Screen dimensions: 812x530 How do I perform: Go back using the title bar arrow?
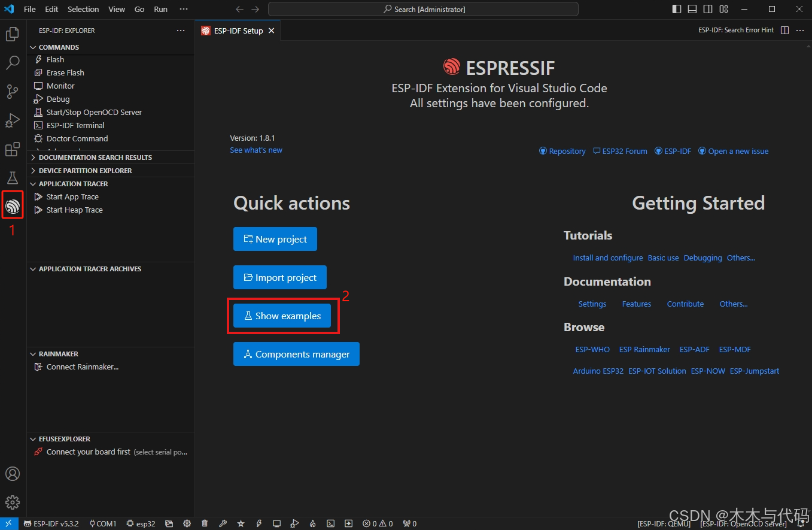pyautogui.click(x=239, y=9)
